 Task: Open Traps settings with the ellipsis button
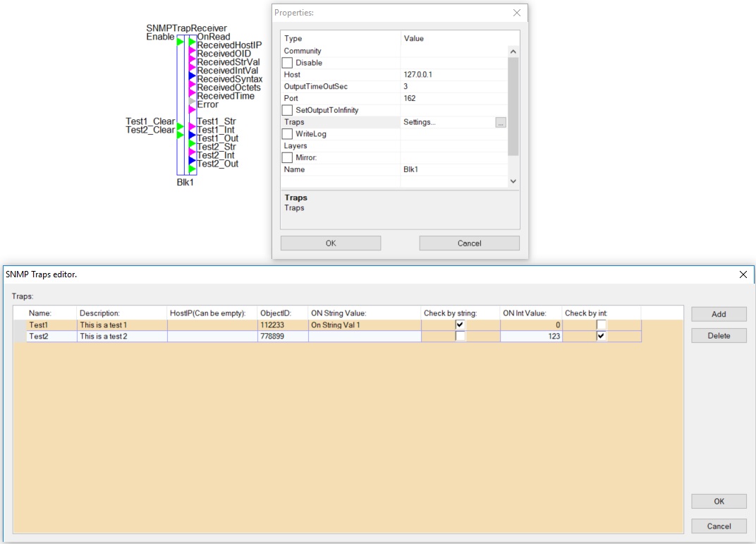(501, 123)
